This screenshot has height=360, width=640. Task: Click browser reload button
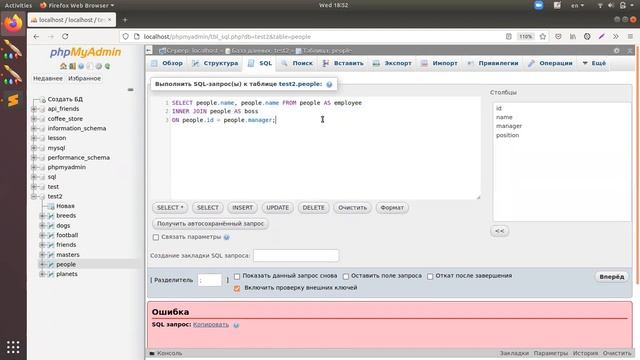65,36
